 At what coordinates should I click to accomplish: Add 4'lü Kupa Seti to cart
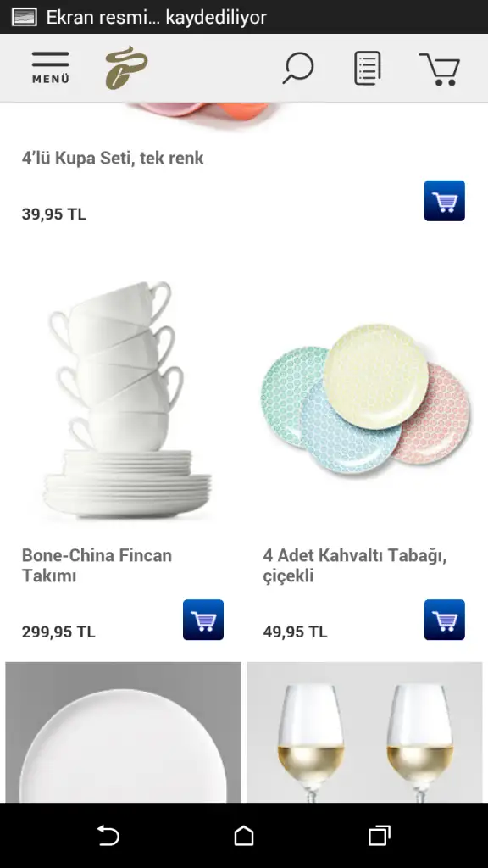click(444, 200)
